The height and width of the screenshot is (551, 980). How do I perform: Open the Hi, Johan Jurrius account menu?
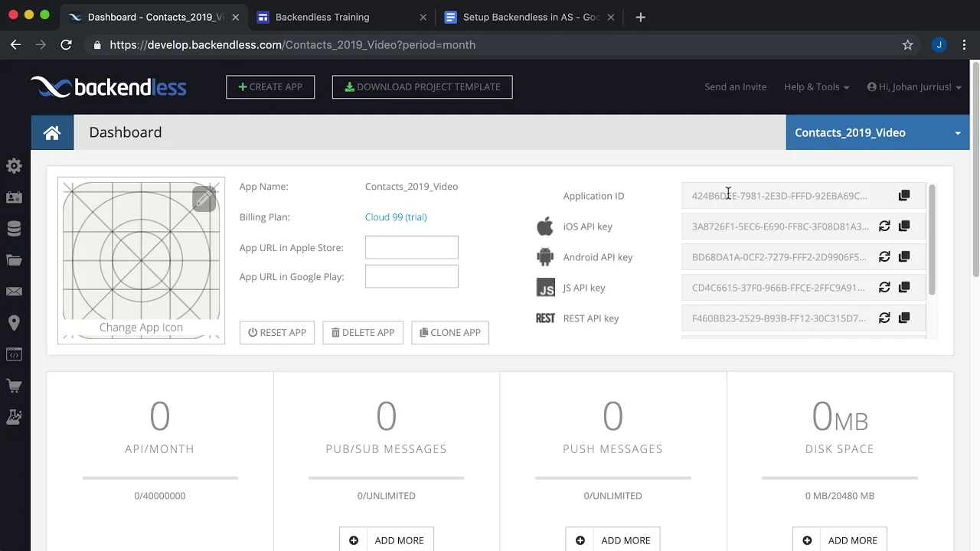coord(914,87)
